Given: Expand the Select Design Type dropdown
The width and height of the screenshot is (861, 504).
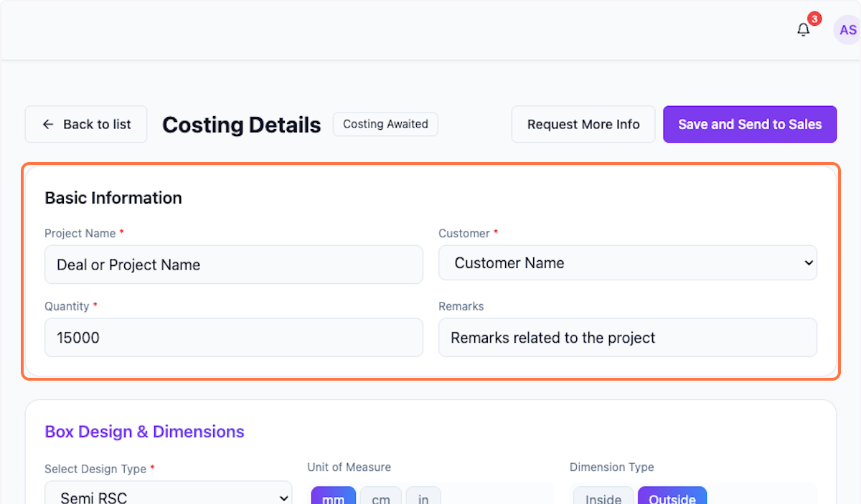Looking at the screenshot, I should pos(168,496).
